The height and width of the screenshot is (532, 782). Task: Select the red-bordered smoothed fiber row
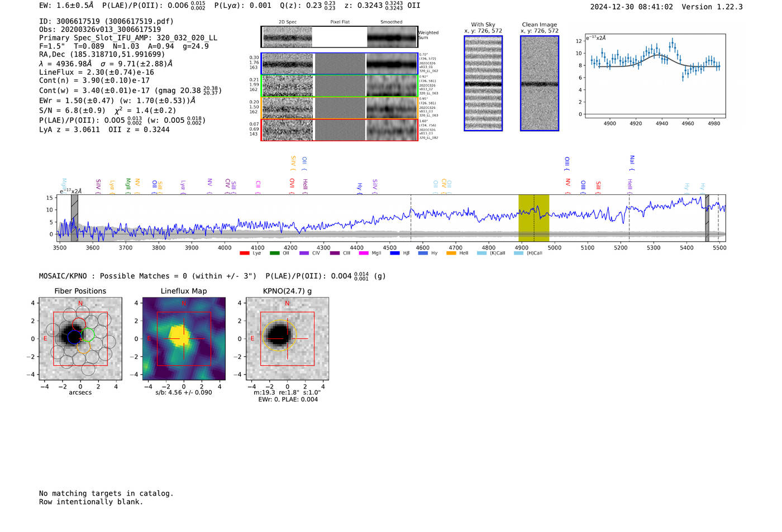[392, 130]
